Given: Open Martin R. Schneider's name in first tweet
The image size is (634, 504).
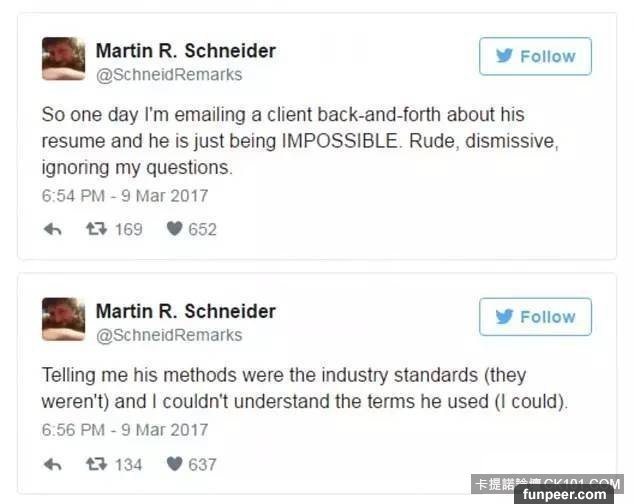Looking at the screenshot, I should pos(185,50).
